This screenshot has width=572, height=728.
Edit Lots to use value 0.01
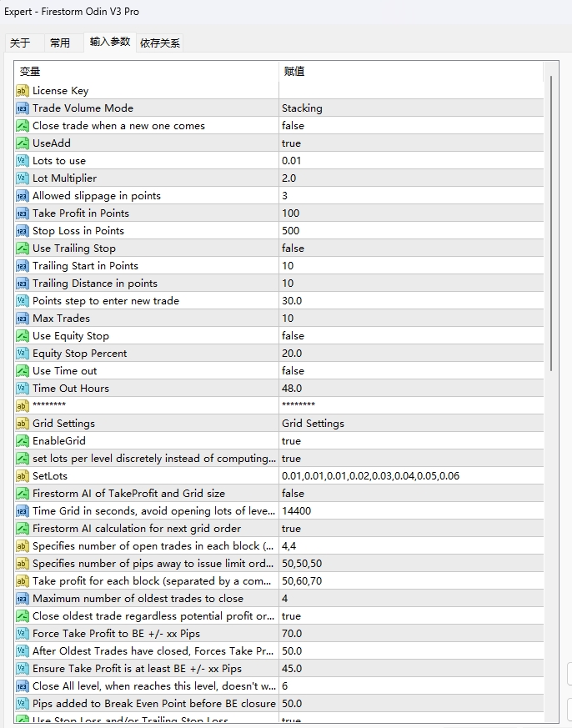411,161
